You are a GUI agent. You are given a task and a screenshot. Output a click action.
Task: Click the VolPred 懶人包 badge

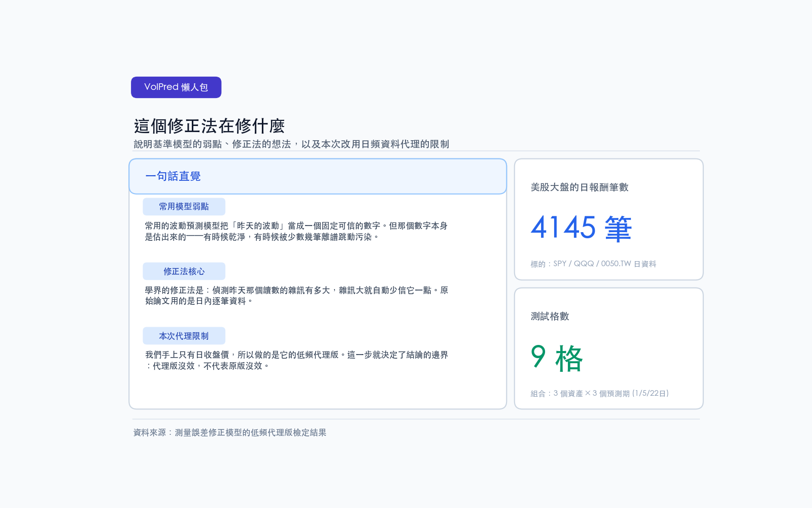click(176, 87)
